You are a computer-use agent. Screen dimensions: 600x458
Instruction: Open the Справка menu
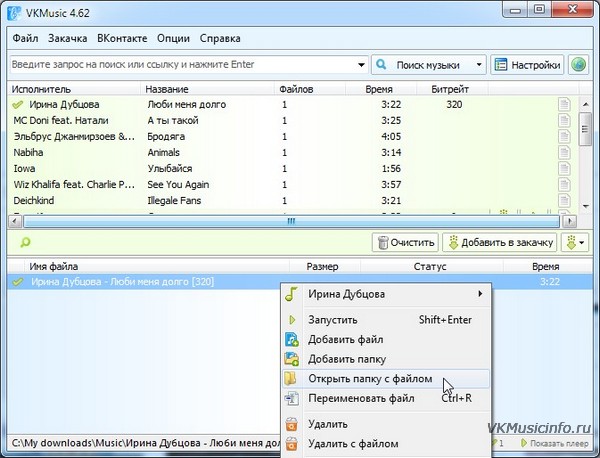pyautogui.click(x=220, y=38)
